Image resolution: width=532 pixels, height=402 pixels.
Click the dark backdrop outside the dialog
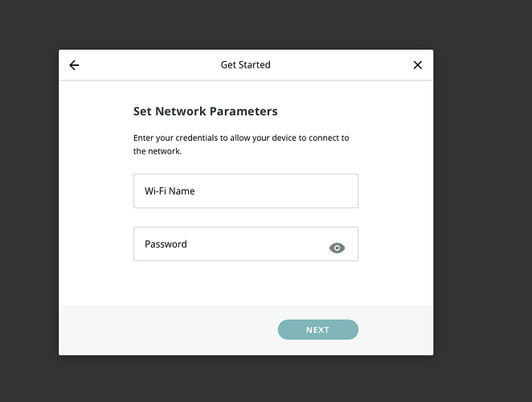(482, 201)
